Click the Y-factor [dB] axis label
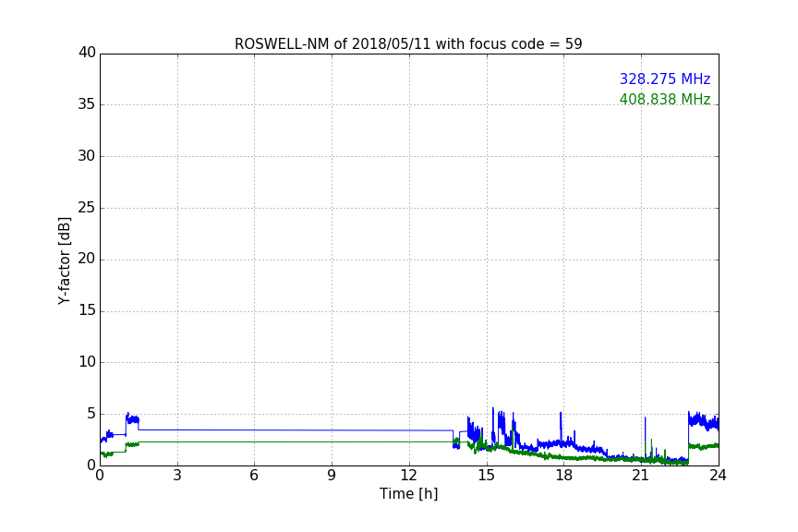798x532 pixels. pyautogui.click(x=64, y=260)
